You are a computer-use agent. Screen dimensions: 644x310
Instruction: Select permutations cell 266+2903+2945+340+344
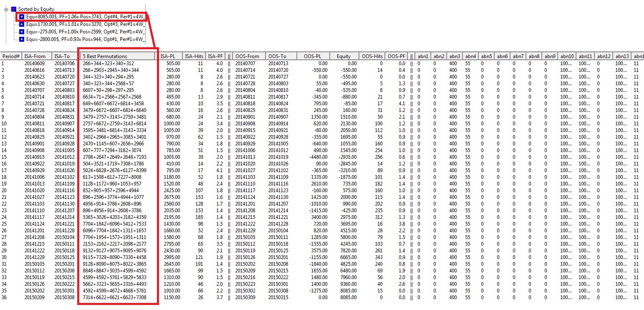coord(111,70)
